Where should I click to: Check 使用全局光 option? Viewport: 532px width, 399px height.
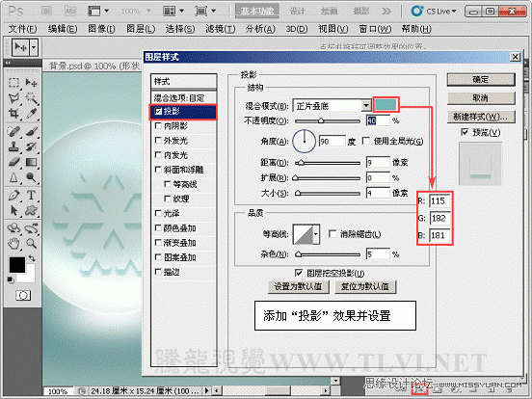(366, 141)
